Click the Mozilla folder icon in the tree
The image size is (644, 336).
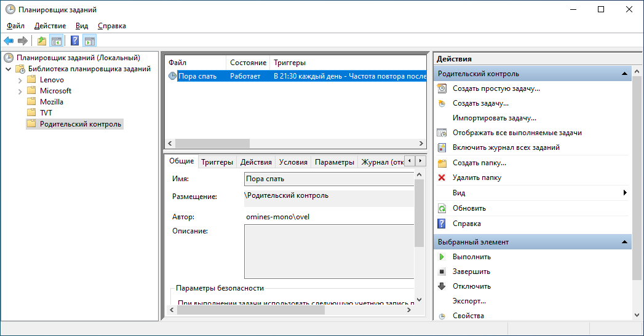coord(31,101)
